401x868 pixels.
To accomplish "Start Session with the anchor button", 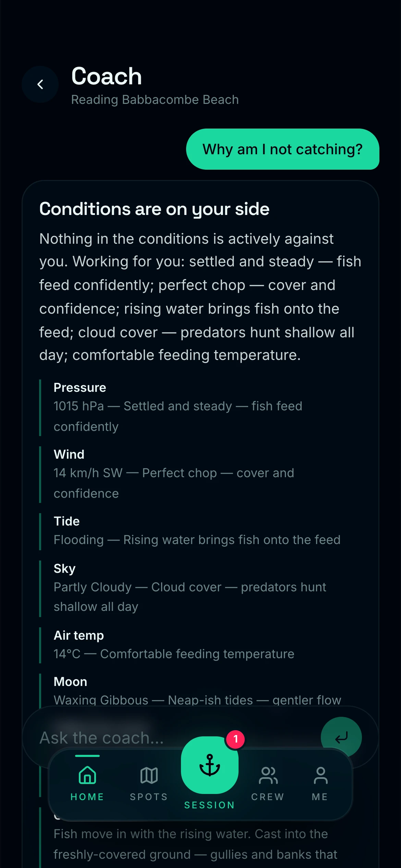I will [210, 765].
